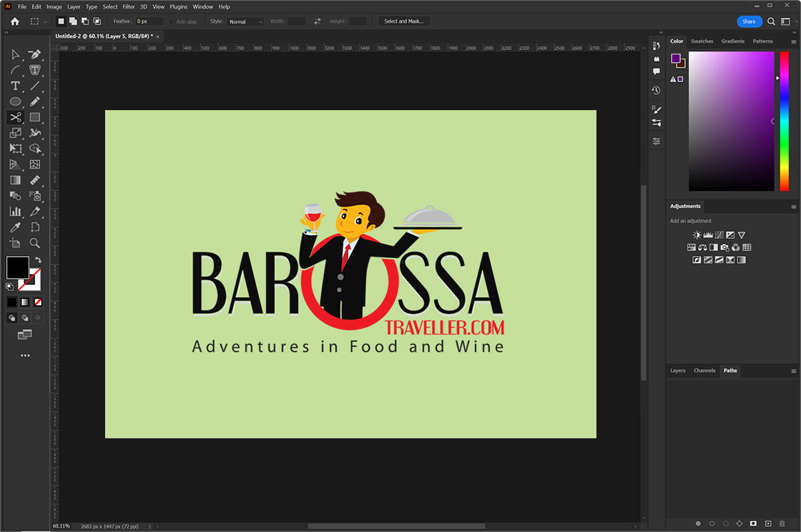The image size is (801, 532).
Task: Select the Eyedropper tool
Action: point(15,227)
